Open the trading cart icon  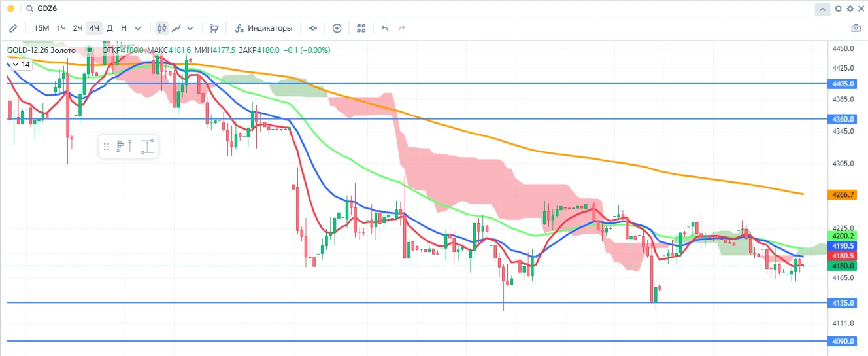coord(214,28)
